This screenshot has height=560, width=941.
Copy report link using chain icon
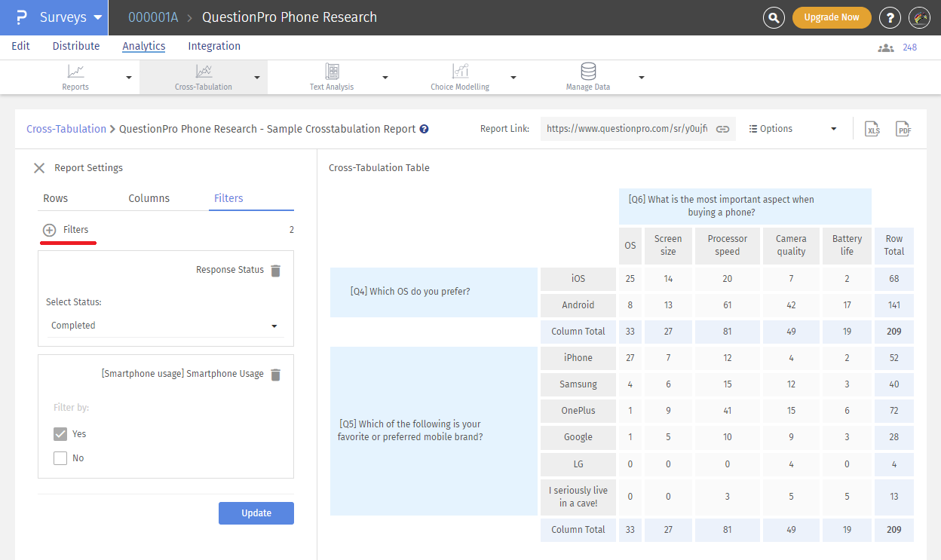[x=722, y=129]
